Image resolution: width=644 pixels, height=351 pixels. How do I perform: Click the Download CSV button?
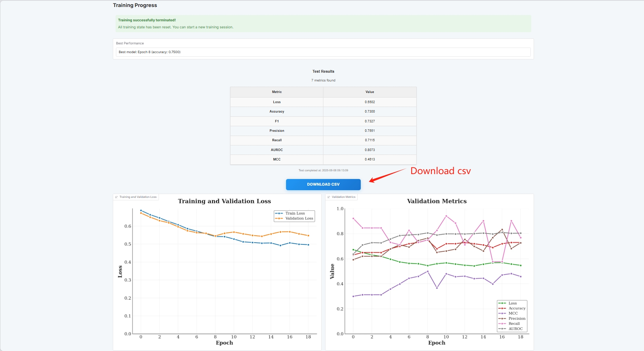pyautogui.click(x=323, y=185)
